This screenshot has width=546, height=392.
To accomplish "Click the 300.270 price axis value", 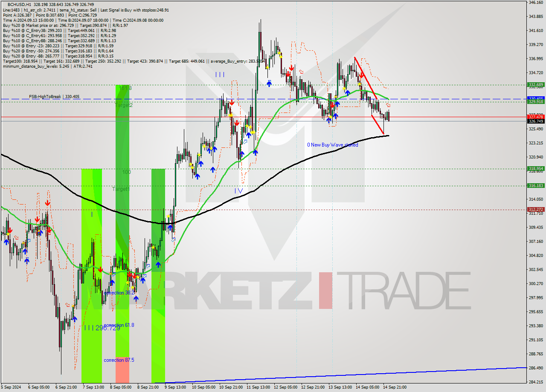I will point(536,284).
